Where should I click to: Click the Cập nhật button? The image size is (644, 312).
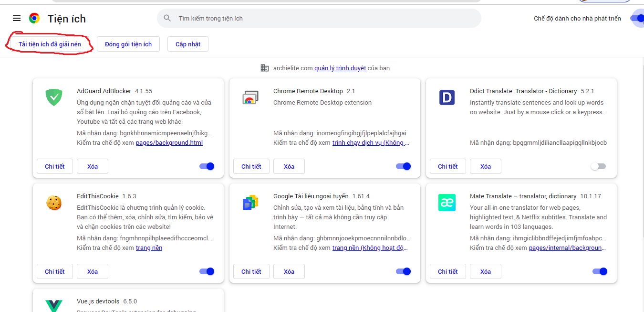pos(188,44)
